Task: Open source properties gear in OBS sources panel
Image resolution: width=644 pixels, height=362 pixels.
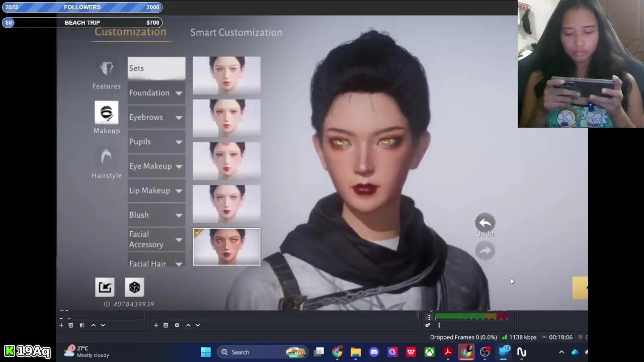Action: click(177, 325)
